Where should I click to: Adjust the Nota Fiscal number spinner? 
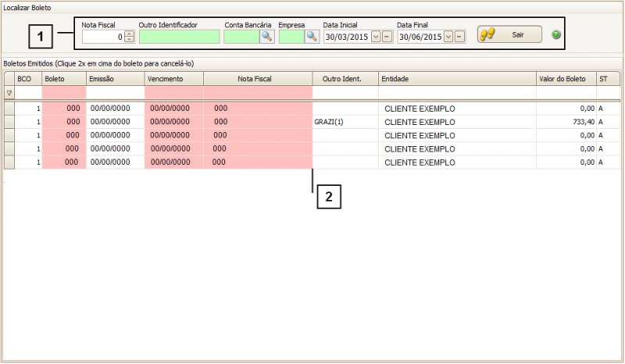(x=129, y=37)
